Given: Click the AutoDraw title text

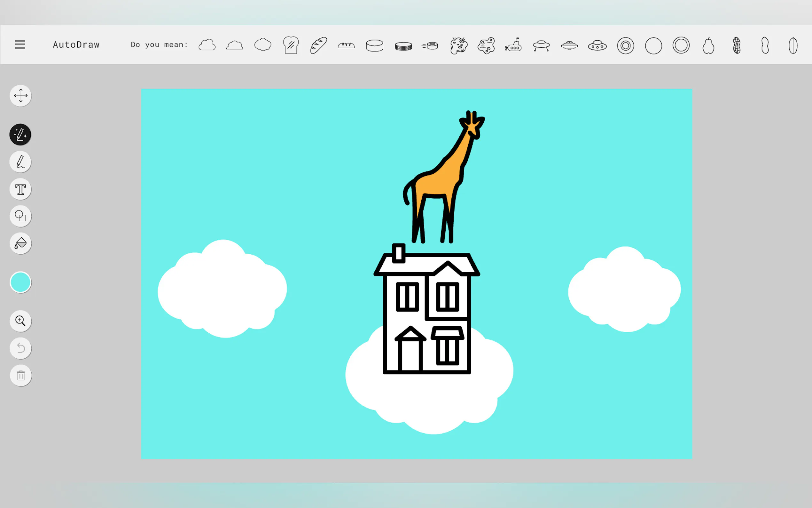Looking at the screenshot, I should 76,45.
